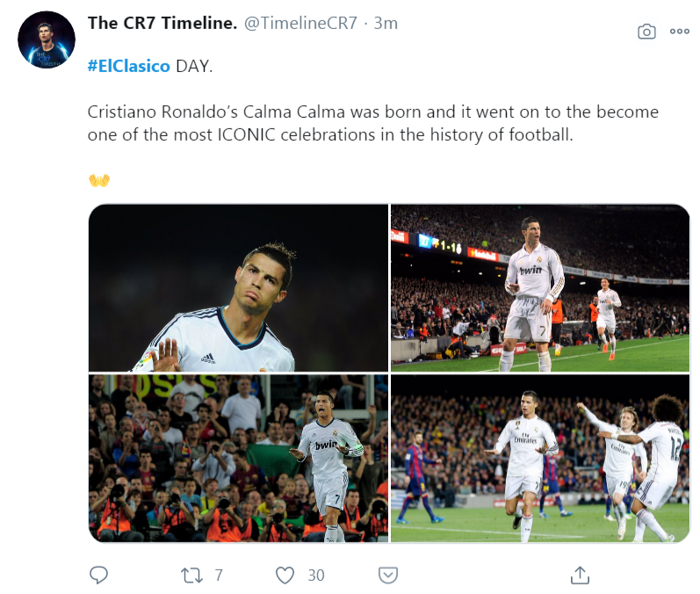
Task: Open the #ElClasico hashtag link
Action: pos(128,67)
